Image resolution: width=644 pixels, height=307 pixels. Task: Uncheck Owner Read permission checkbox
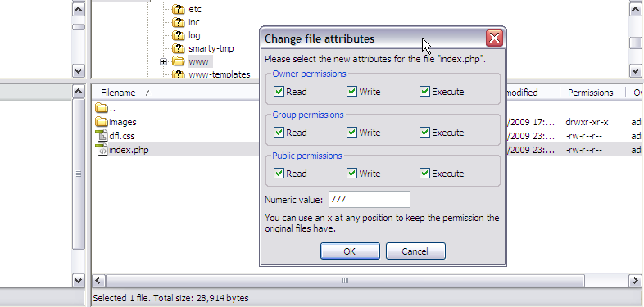pyautogui.click(x=279, y=91)
